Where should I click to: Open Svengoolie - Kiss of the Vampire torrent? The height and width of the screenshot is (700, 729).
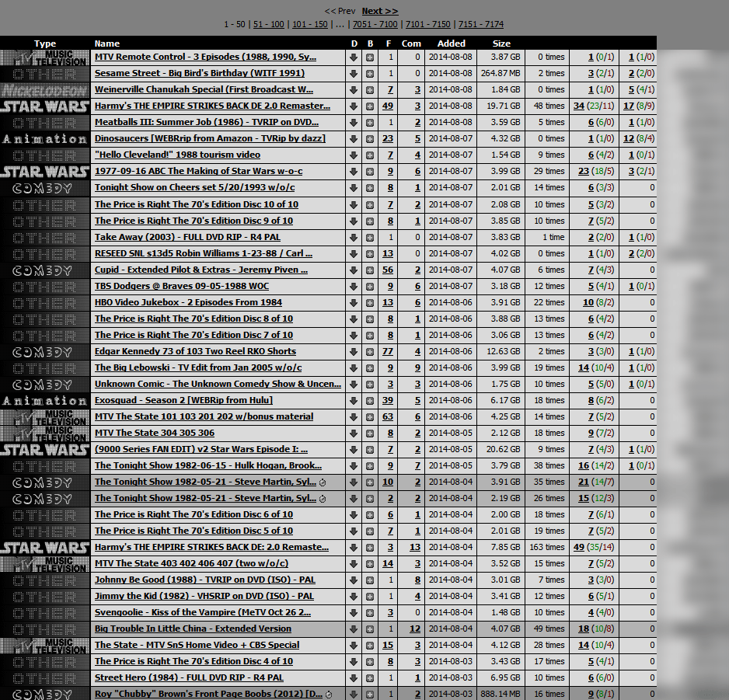pos(203,612)
